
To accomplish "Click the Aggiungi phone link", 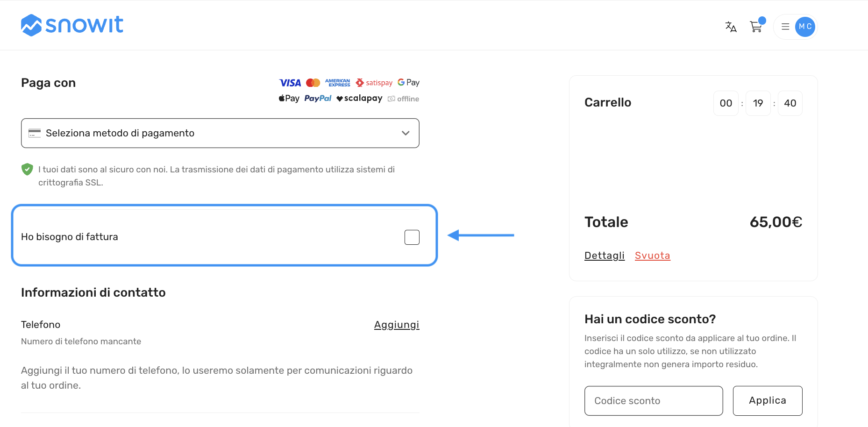I will tap(397, 325).
